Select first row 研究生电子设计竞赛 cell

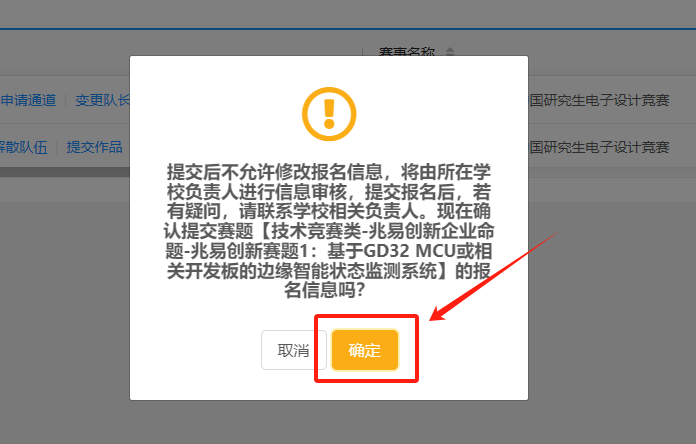[599, 100]
